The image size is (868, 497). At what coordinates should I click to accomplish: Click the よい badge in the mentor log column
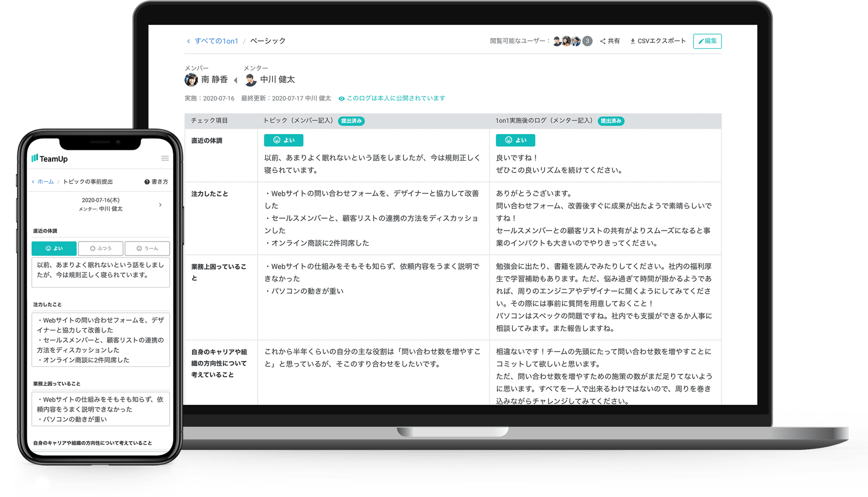[x=515, y=140]
